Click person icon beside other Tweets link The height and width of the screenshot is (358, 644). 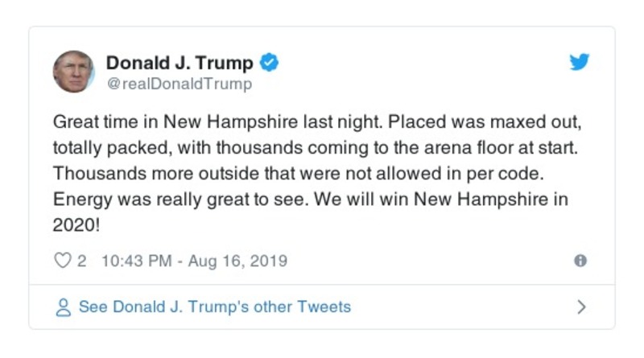(x=63, y=307)
